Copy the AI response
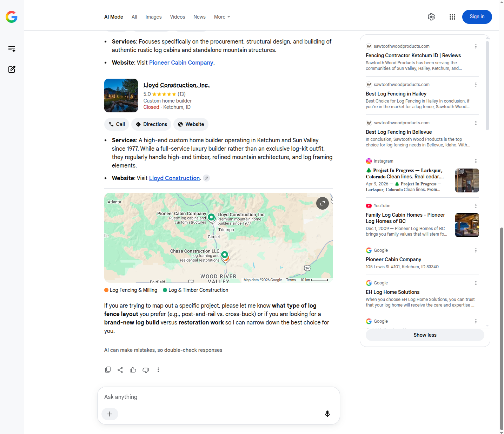Image resolution: width=504 pixels, height=434 pixels. coord(108,370)
